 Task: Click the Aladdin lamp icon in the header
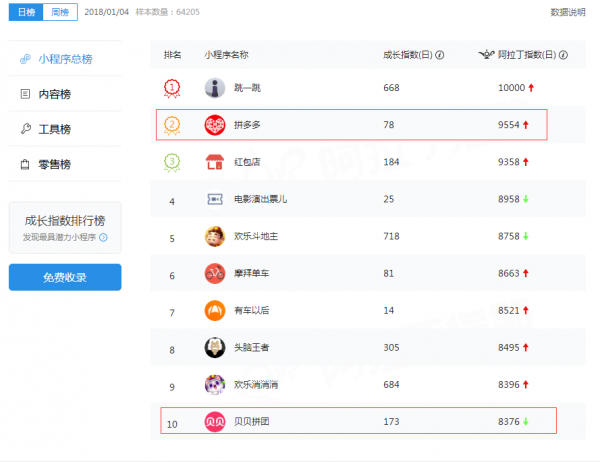click(x=487, y=55)
